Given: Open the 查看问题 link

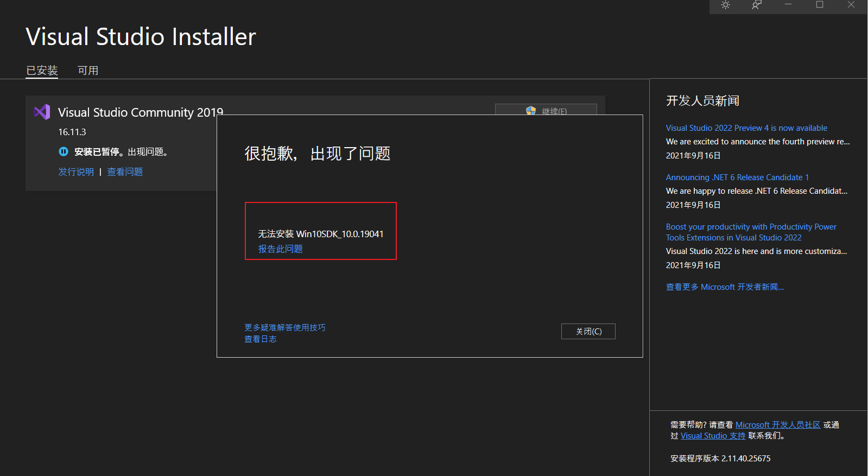Looking at the screenshot, I should coord(125,172).
